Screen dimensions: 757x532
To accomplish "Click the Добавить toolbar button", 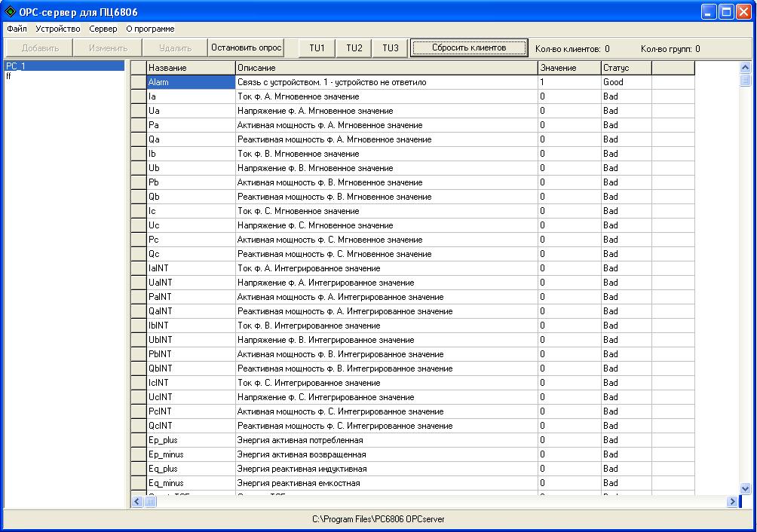I will [38, 47].
